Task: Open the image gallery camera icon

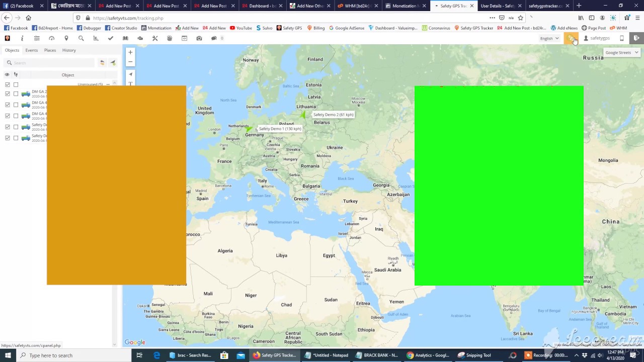Action: pos(199,38)
